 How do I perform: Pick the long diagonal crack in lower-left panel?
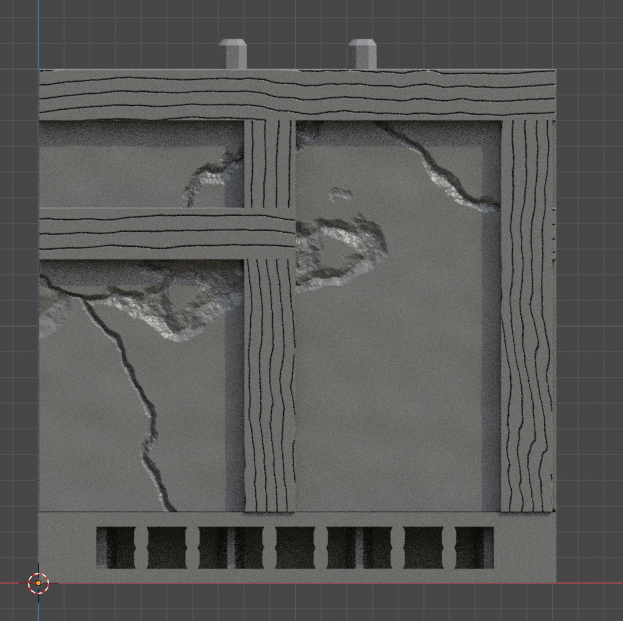coord(126,401)
